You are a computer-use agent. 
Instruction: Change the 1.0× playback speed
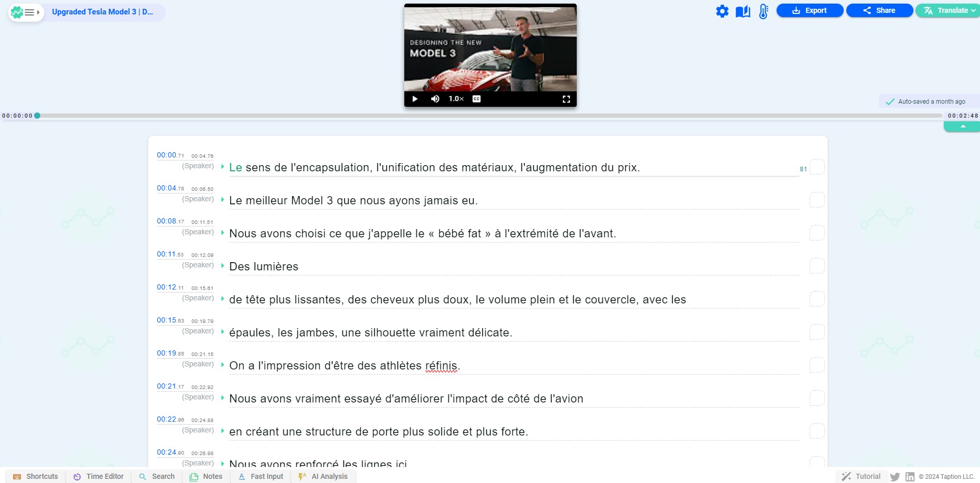click(x=456, y=99)
